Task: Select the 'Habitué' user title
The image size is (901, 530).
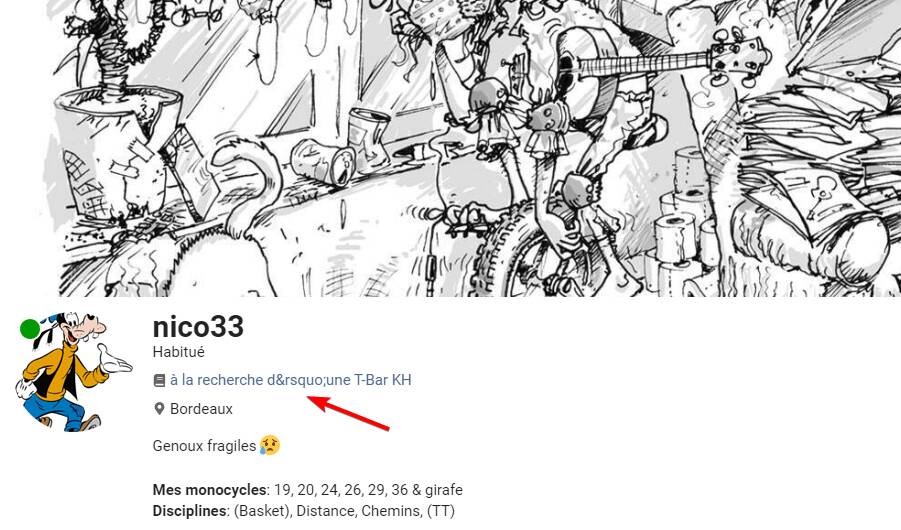Action: click(x=179, y=352)
